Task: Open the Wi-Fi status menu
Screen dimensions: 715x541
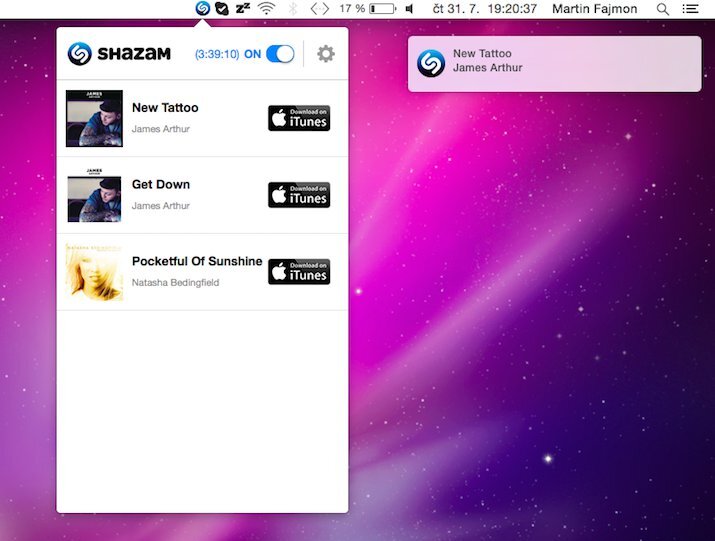Action: coord(266,8)
